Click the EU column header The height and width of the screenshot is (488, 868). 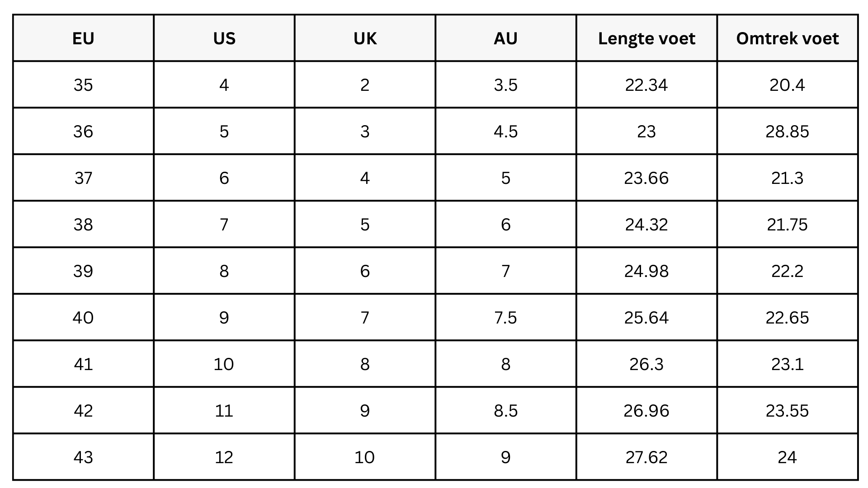point(83,38)
